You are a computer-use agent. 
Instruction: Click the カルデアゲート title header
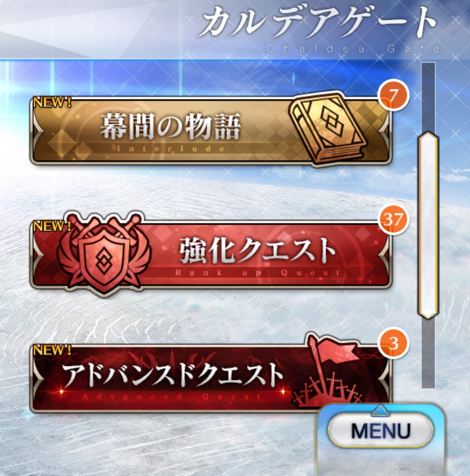tap(320, 22)
